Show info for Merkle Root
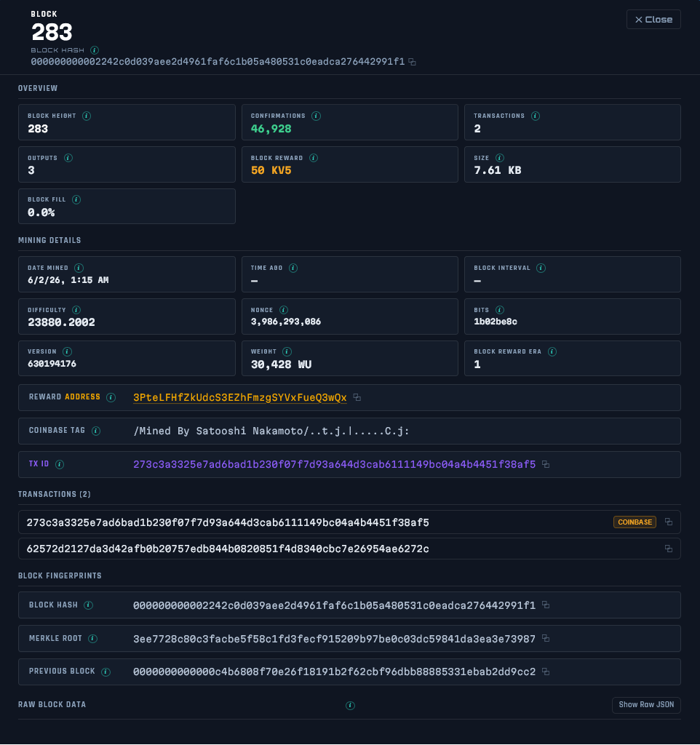 tap(93, 639)
